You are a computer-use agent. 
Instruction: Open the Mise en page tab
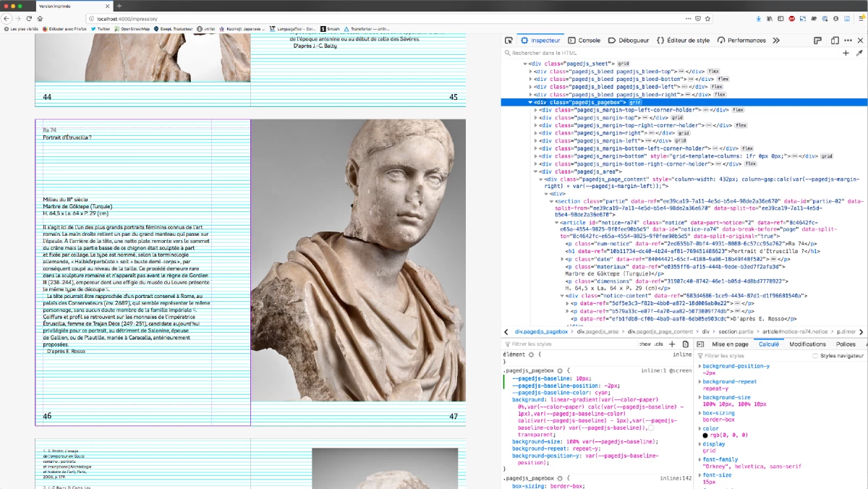point(730,344)
